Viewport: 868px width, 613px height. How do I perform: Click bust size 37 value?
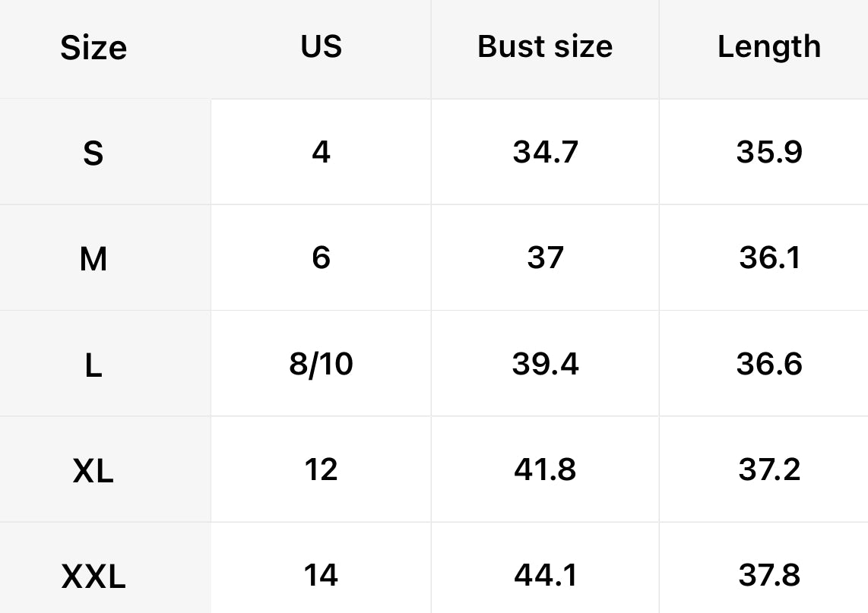(545, 258)
